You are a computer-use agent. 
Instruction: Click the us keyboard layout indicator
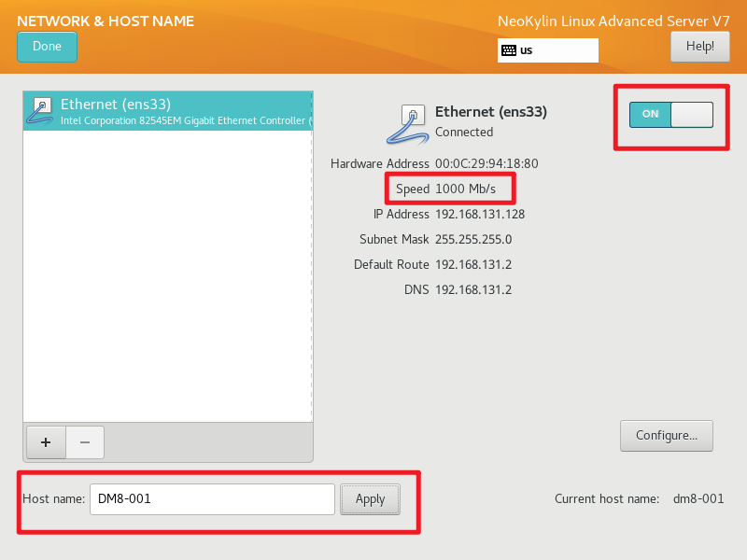coord(548,50)
